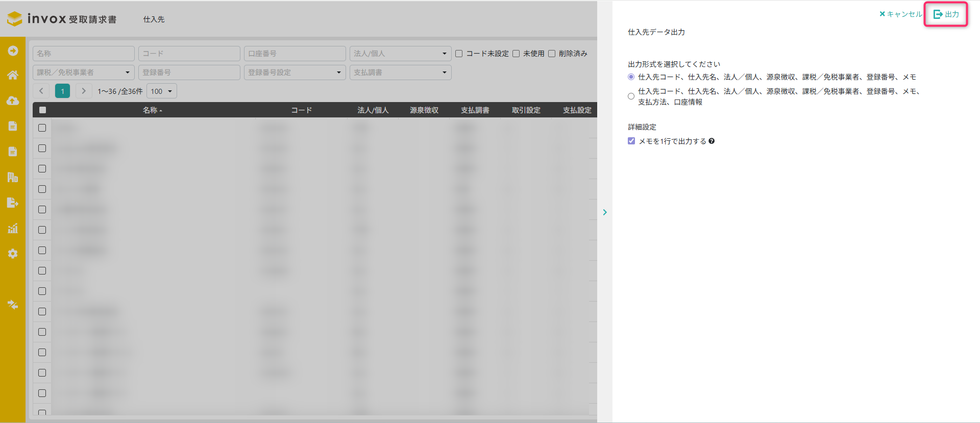Toggle the メモを1行で出力する checkbox
This screenshot has height=423, width=980.
pos(631,141)
